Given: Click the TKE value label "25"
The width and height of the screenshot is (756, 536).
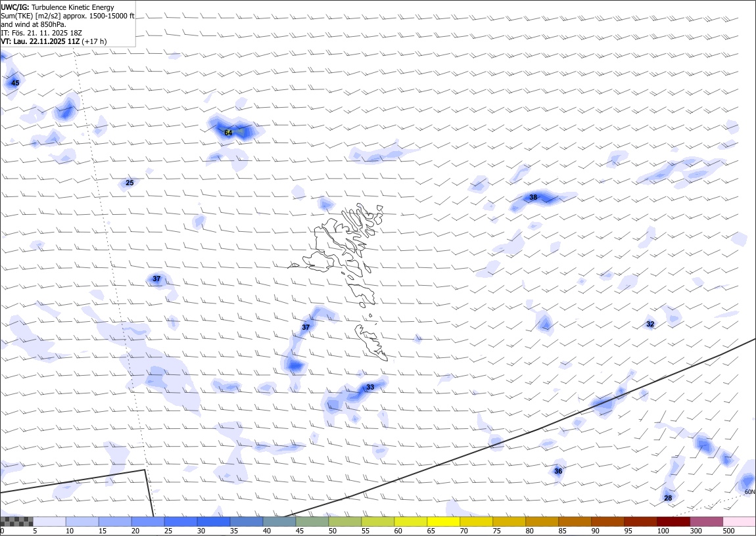Looking at the screenshot, I should [130, 183].
